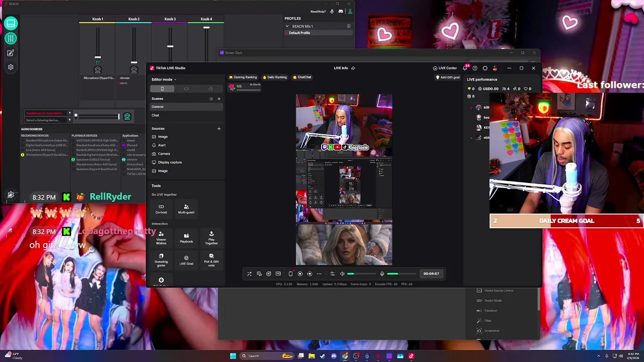The height and width of the screenshot is (362, 644).
Task: Mute the microphone icon
Action: [x=382, y=274]
